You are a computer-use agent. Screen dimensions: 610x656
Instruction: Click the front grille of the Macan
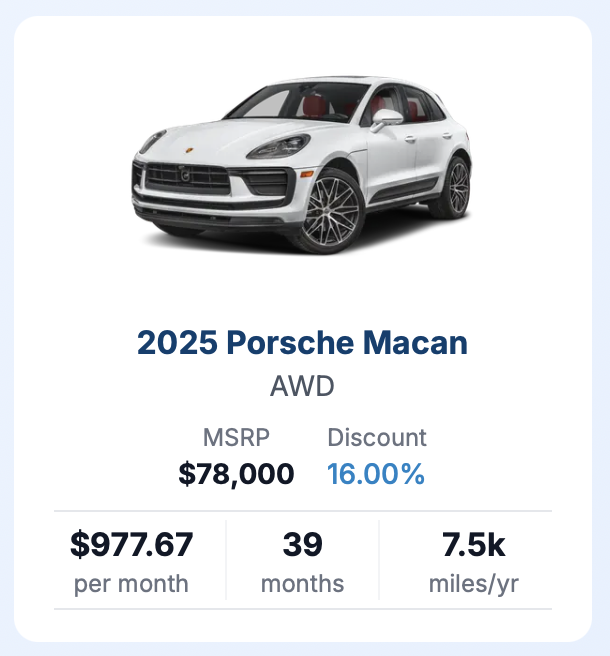[187, 177]
